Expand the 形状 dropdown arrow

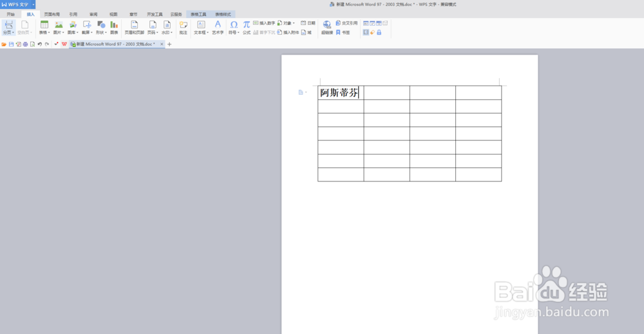tap(106, 33)
